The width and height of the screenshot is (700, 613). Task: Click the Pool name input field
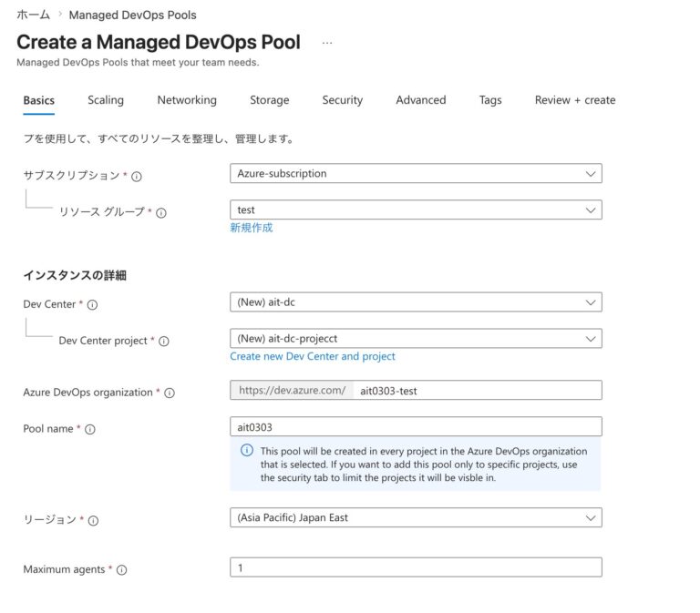[416, 427]
